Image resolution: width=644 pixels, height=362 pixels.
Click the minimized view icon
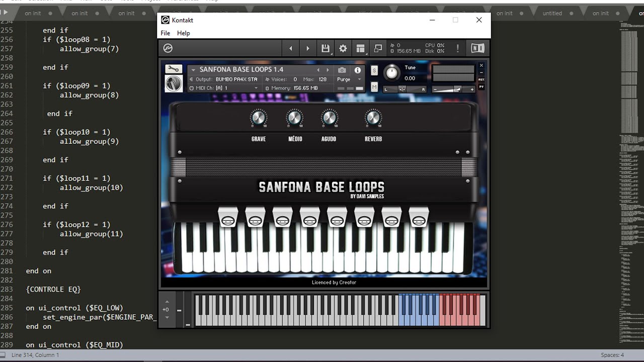tap(378, 48)
